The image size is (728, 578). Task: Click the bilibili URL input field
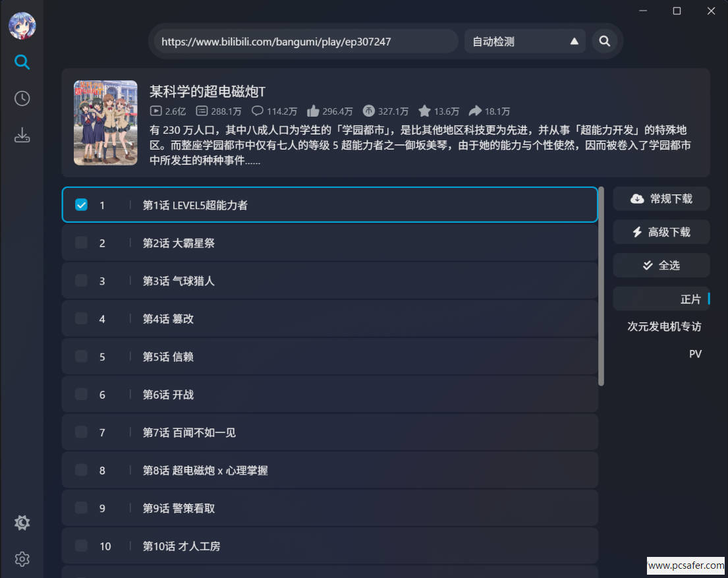click(306, 42)
